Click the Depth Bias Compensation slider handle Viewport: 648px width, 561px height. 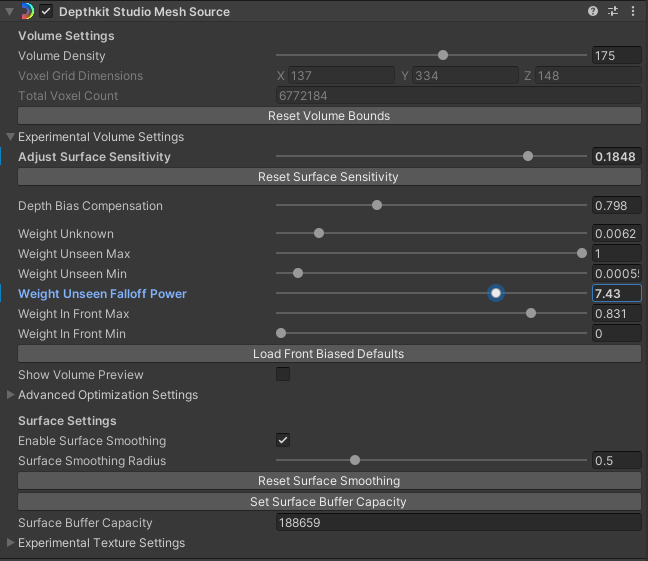(377, 206)
